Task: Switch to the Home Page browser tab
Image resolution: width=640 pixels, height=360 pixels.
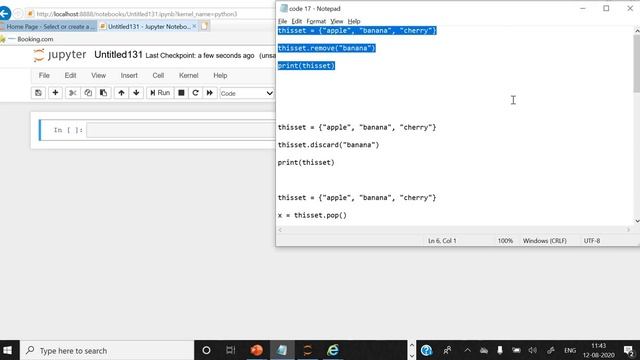Action: (48, 27)
